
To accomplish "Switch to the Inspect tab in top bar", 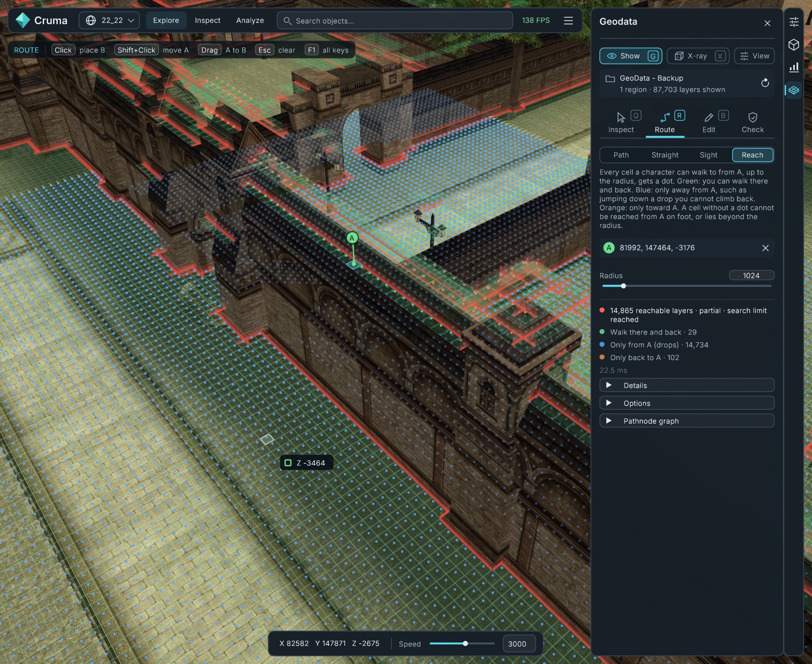I will (207, 20).
